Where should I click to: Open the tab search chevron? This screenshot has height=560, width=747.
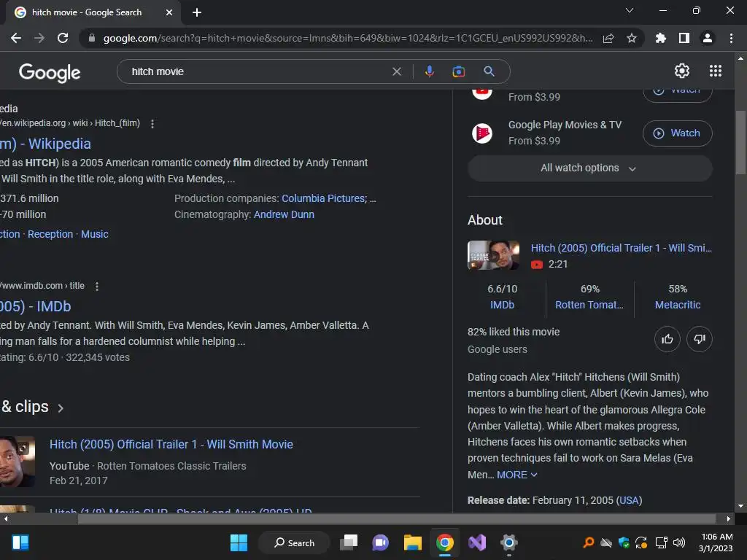[630, 10]
